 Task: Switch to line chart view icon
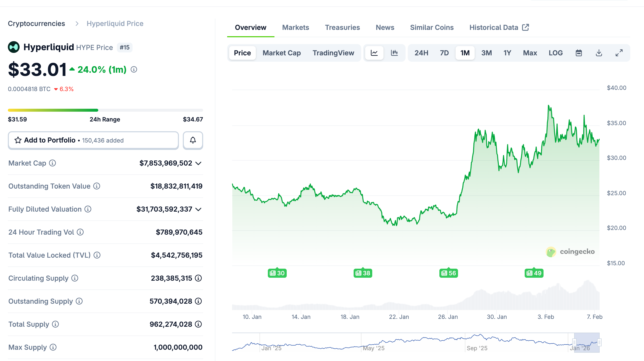[x=374, y=53]
